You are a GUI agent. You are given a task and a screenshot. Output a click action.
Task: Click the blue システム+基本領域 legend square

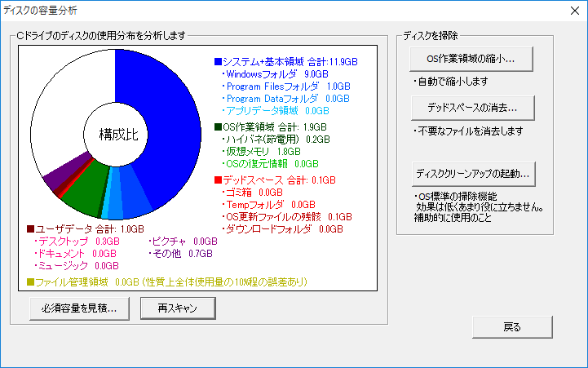pyautogui.click(x=218, y=61)
